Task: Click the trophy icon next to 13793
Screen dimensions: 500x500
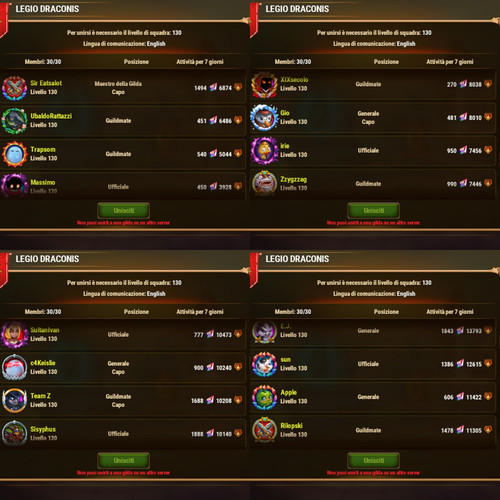Action: coord(488,330)
